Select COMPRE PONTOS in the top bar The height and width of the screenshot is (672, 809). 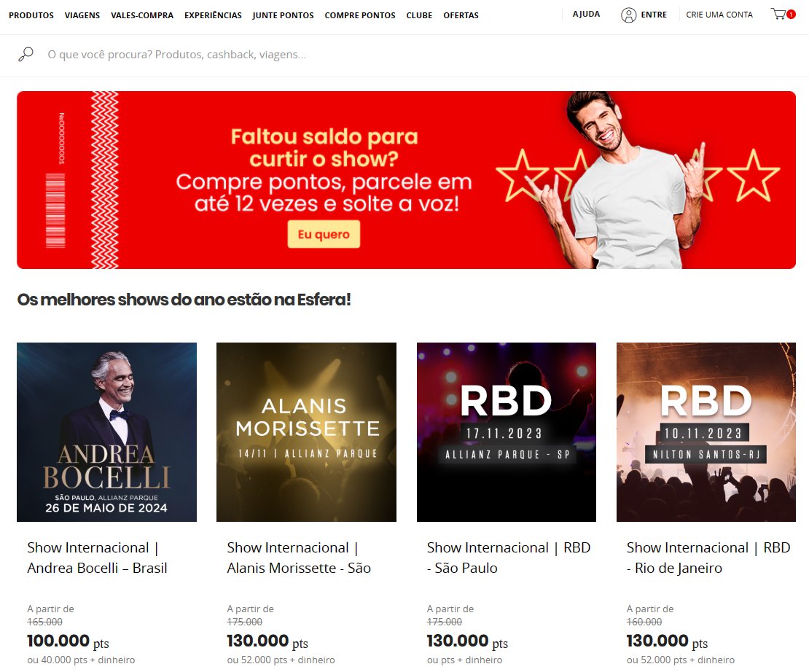point(360,15)
